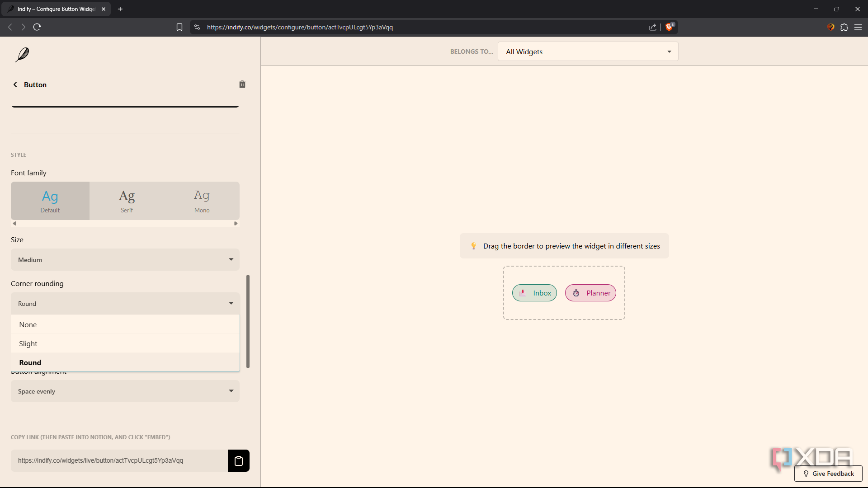Choose Slight corner rounding option
Screen dimensions: 868x488
(x=125, y=343)
